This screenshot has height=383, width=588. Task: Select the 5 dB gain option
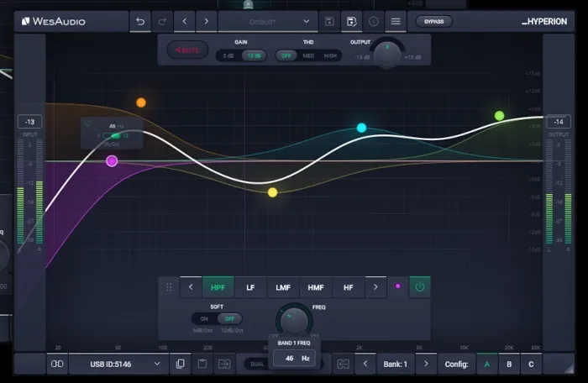pyautogui.click(x=228, y=55)
